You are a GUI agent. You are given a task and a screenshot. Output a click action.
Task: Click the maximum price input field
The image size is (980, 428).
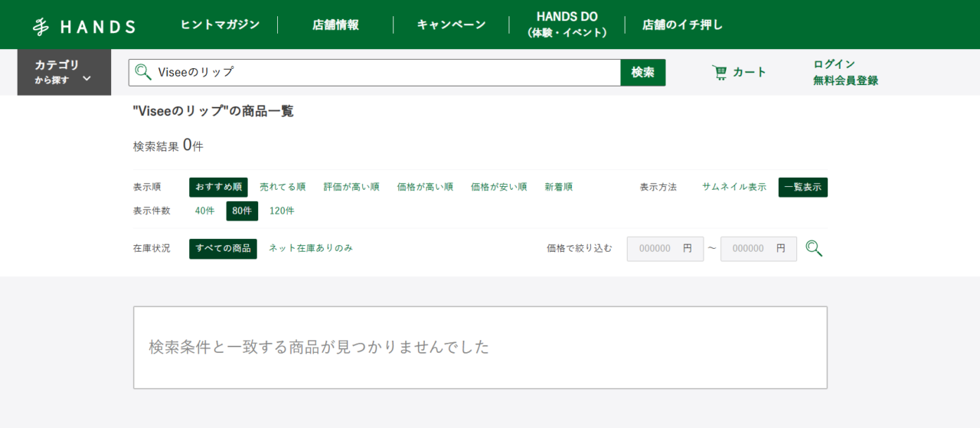(x=759, y=249)
